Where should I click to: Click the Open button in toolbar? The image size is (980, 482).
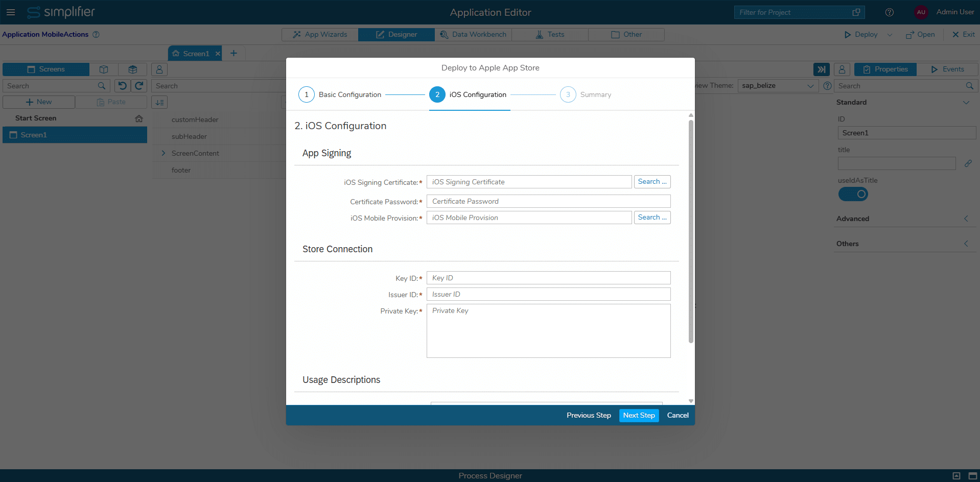(x=920, y=35)
